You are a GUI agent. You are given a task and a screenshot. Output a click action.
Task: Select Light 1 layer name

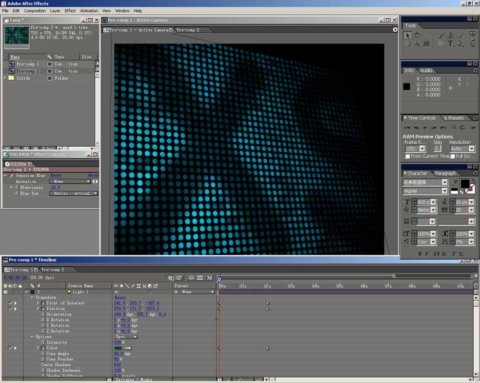(80, 292)
